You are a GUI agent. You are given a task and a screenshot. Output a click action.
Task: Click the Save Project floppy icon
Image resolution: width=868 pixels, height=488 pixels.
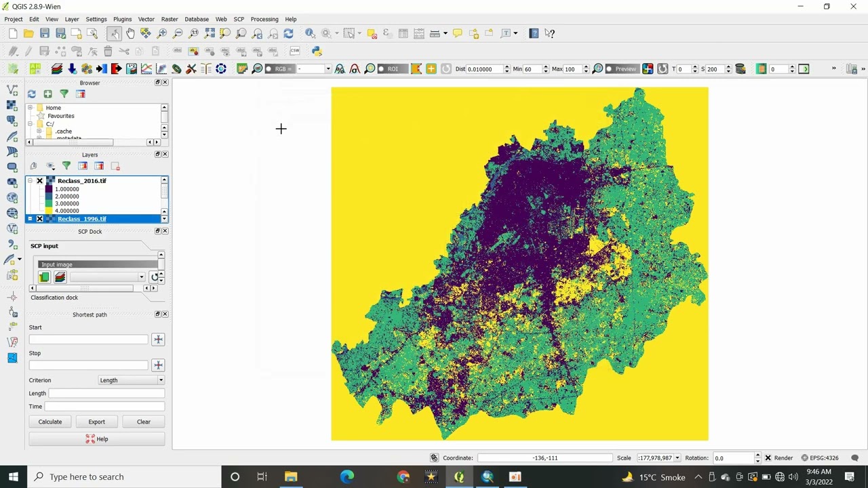pos(45,33)
